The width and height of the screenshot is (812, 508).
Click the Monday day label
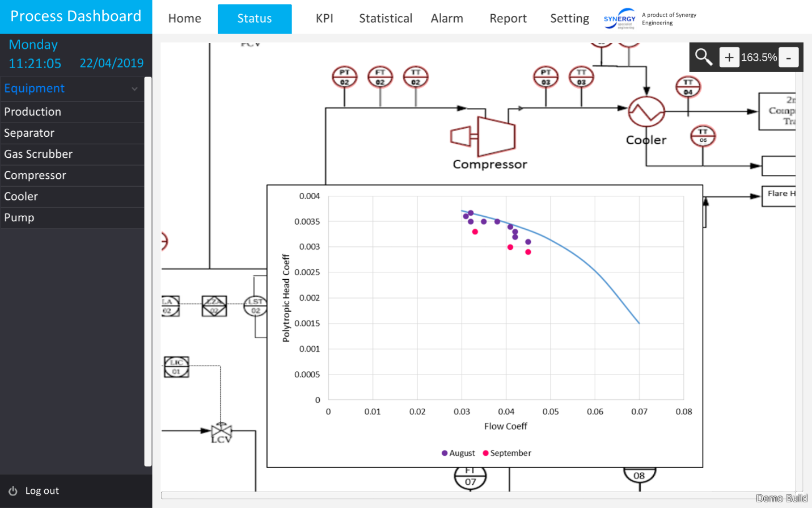click(x=33, y=44)
